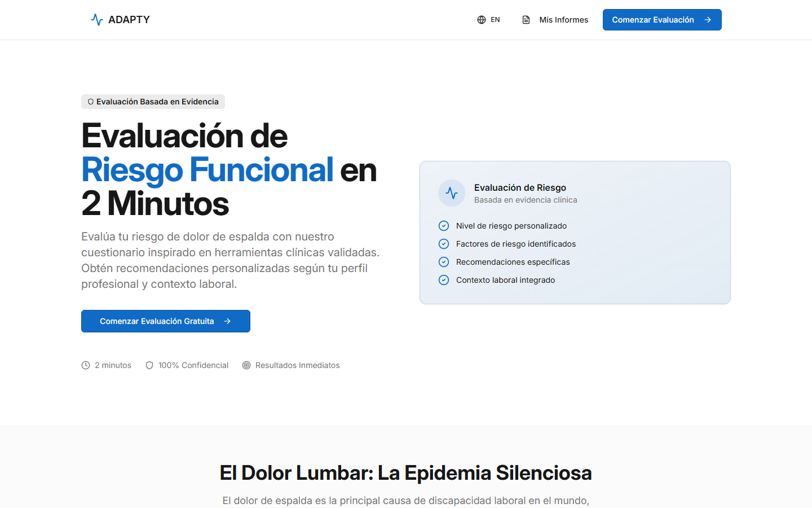Click the Riesgo Funcional blue headline text

click(x=208, y=170)
